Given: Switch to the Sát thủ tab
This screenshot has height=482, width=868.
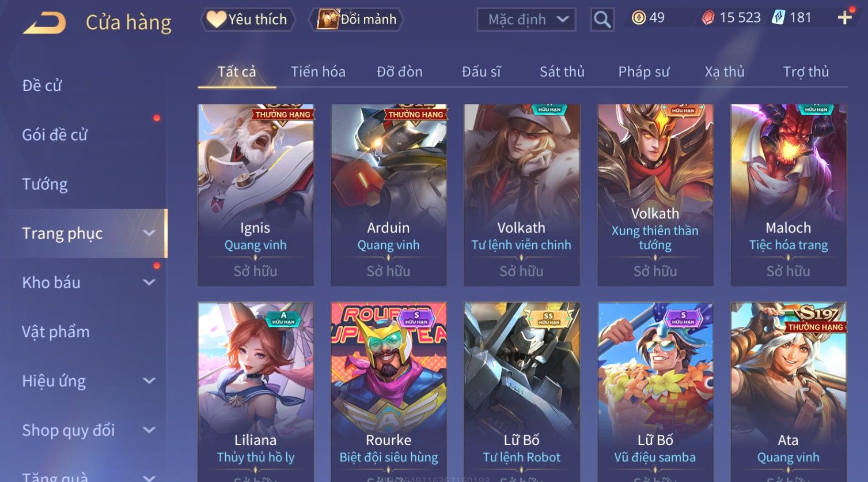Looking at the screenshot, I should tap(562, 71).
